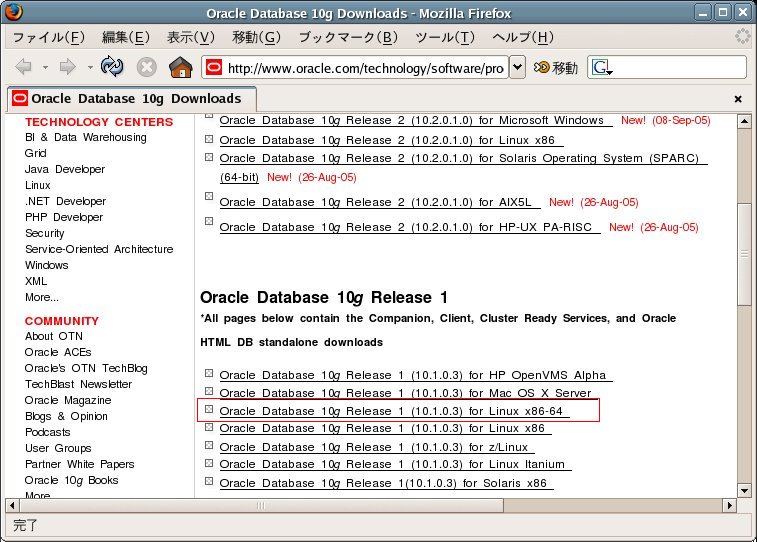Viewport: 757px width, 542px height.
Task: Open Release 1 for Linux Itanium link
Action: 395,464
